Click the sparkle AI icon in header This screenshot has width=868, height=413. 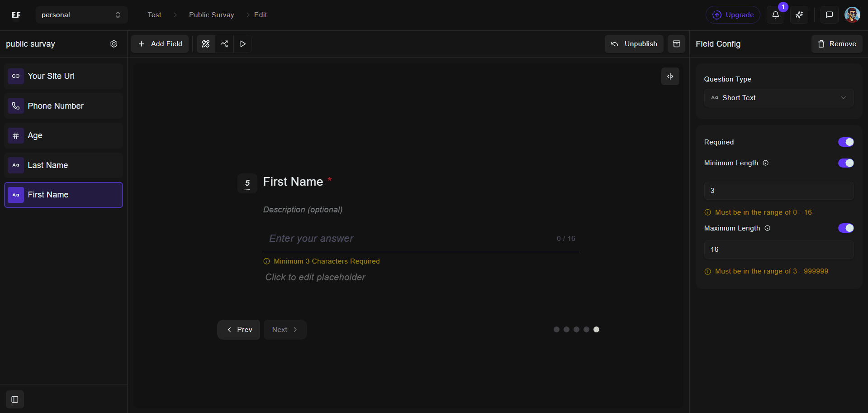[799, 15]
